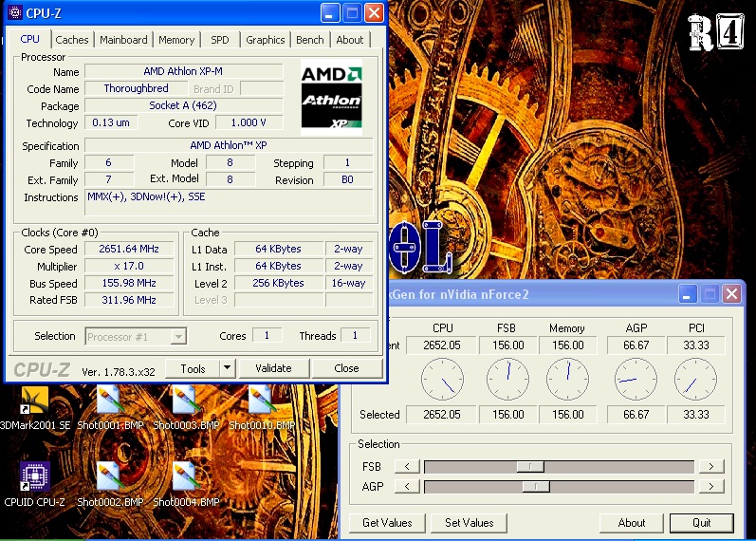Click the Validate button
The height and width of the screenshot is (541, 756).
pyautogui.click(x=273, y=368)
